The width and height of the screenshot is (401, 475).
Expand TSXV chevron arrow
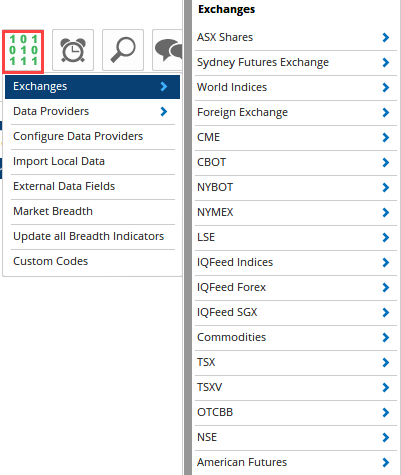click(x=386, y=387)
